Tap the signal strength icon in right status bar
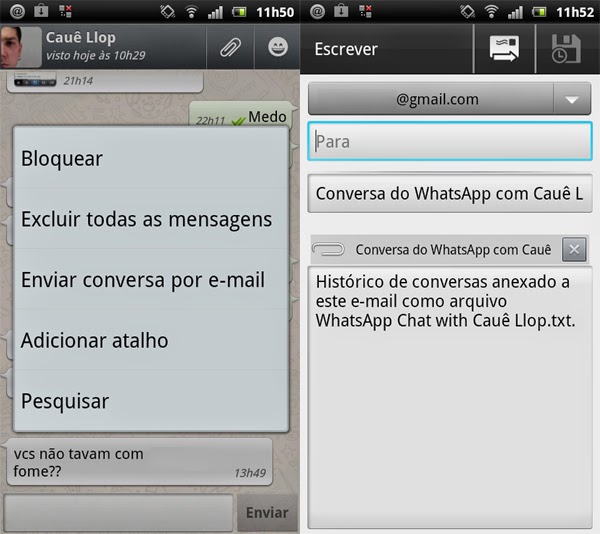 (x=515, y=12)
